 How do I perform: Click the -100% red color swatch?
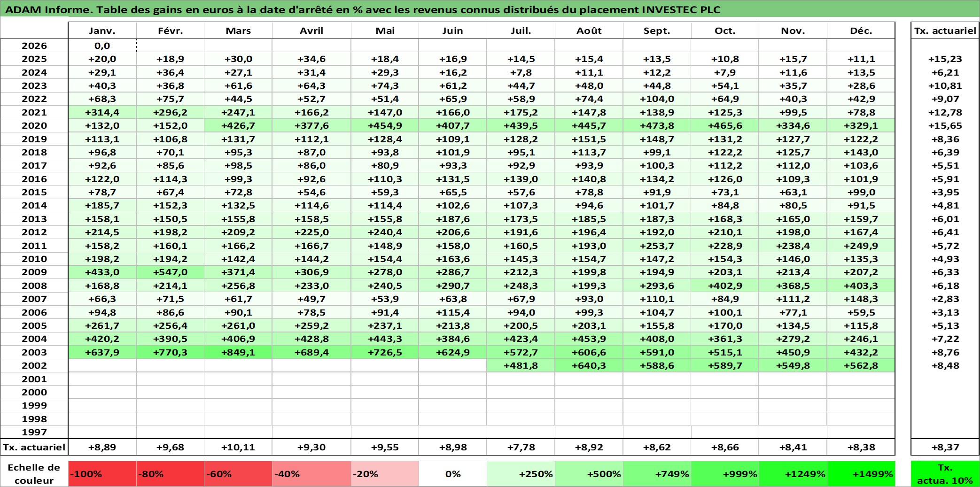(x=102, y=474)
